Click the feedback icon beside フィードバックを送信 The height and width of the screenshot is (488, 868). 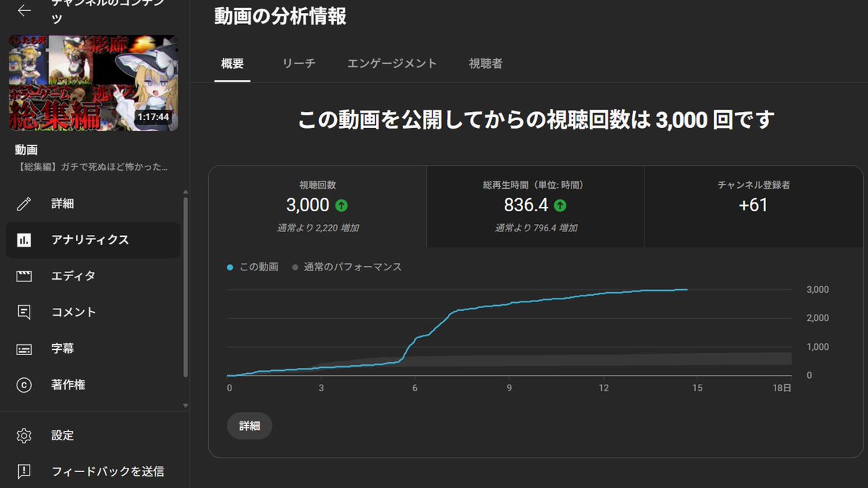24,471
